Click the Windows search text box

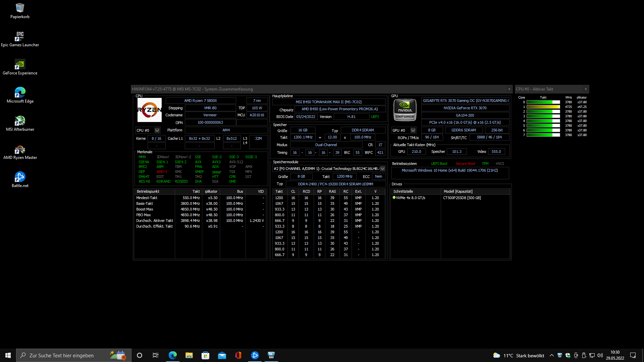click(x=67, y=355)
